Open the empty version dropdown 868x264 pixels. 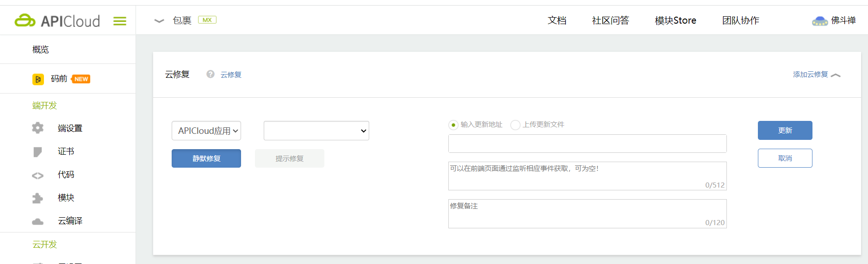click(x=316, y=131)
